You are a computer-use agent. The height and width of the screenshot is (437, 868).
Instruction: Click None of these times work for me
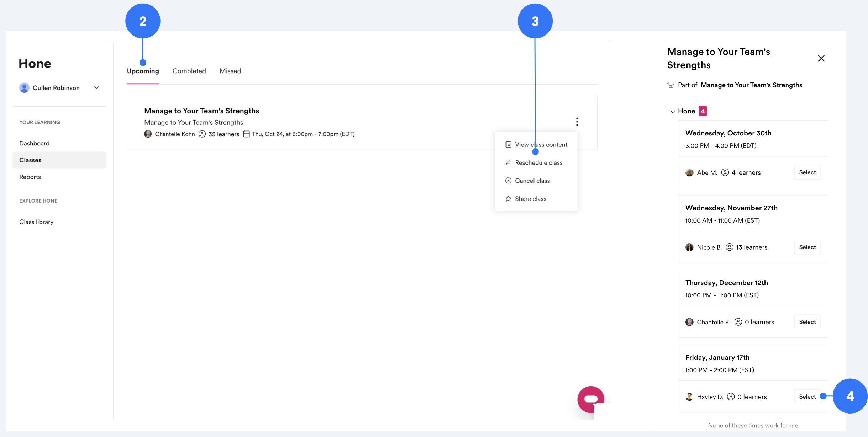753,426
